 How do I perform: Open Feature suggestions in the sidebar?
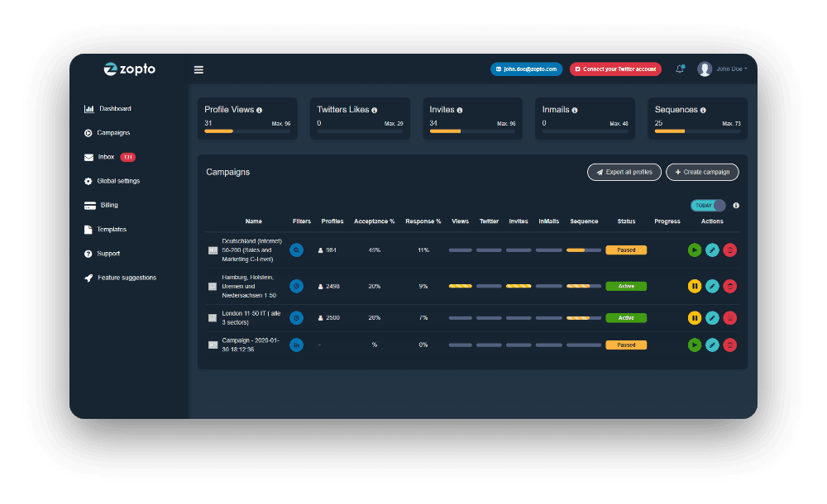(x=120, y=278)
